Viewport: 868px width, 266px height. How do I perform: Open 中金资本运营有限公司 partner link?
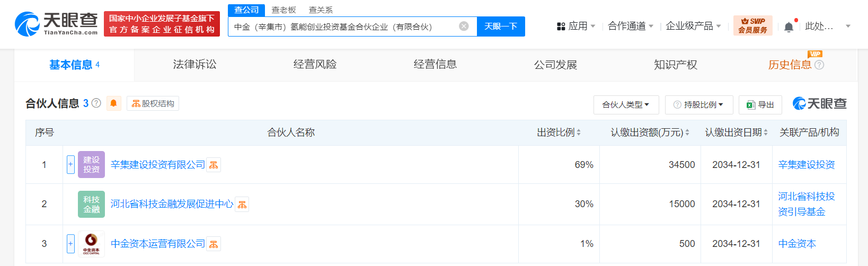(158, 244)
